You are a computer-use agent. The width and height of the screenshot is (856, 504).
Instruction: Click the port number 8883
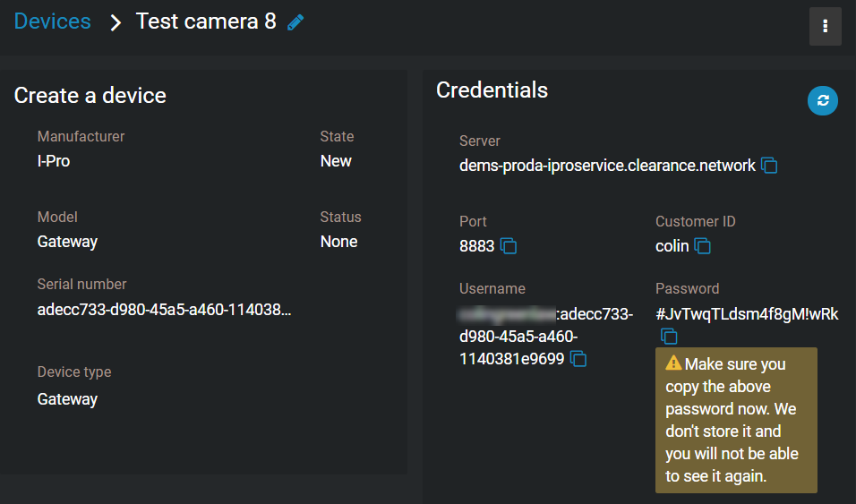(x=476, y=246)
